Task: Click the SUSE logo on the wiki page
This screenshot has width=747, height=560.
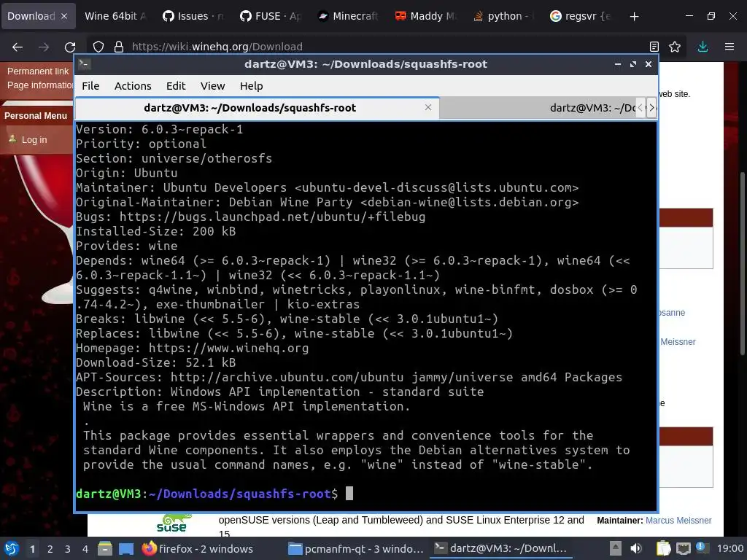Action: point(174,524)
